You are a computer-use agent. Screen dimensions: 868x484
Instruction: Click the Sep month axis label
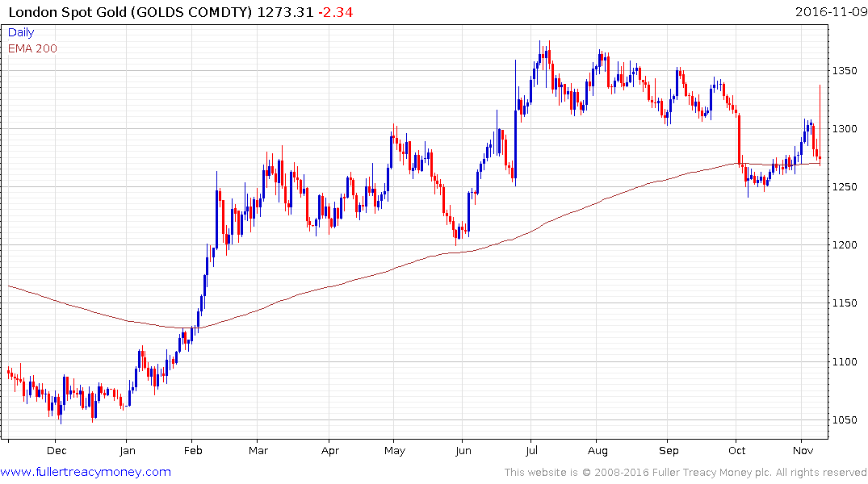(x=669, y=451)
